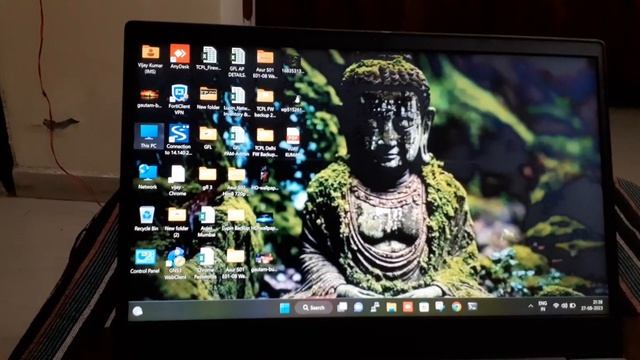Open the Lupin_Netw... Inventory Excel file
This screenshot has width=640, height=360.
[237, 102]
